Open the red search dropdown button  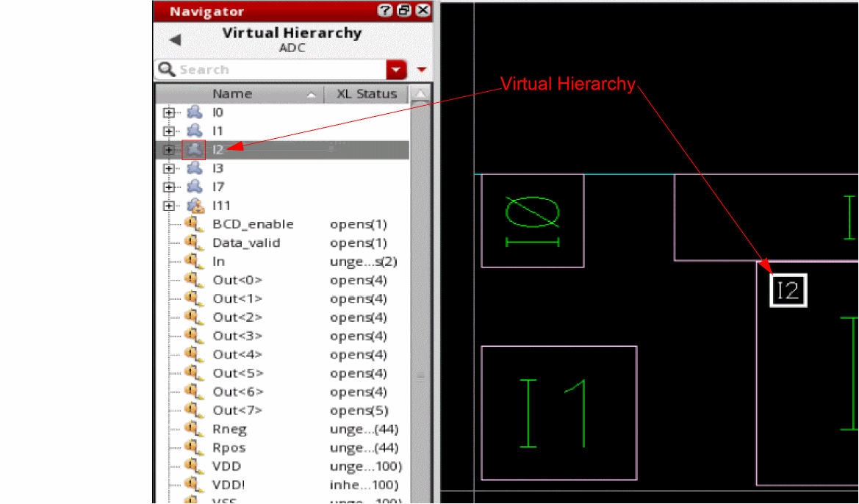coord(396,70)
